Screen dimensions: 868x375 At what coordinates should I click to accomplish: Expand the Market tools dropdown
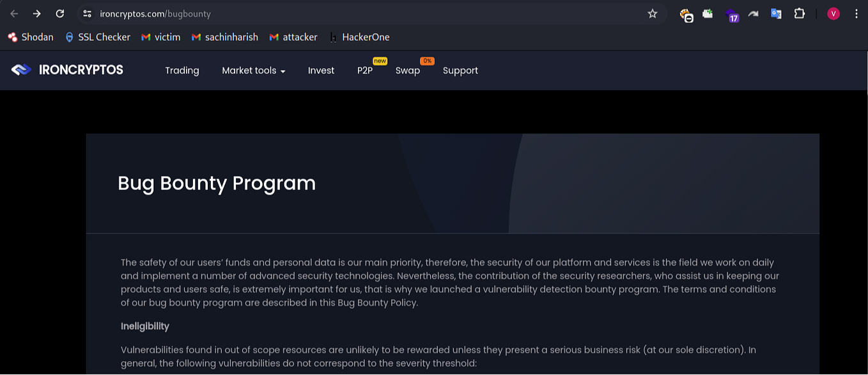pyautogui.click(x=253, y=70)
